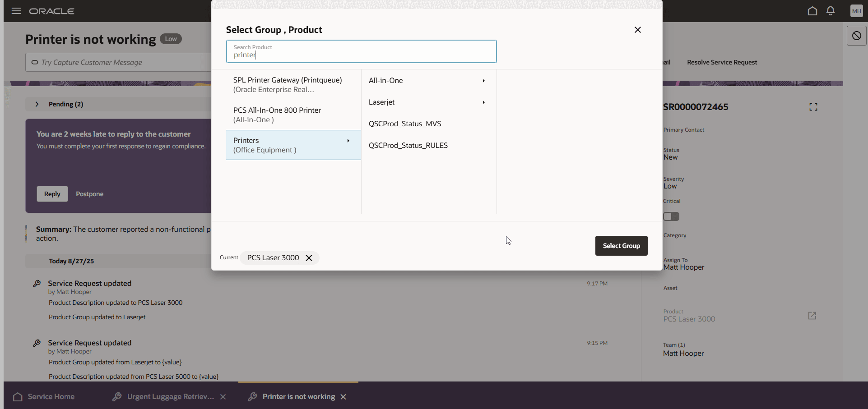Select SPL Printer Gateway (Printqueue) result
This screenshot has width=868, height=409.
(x=293, y=85)
